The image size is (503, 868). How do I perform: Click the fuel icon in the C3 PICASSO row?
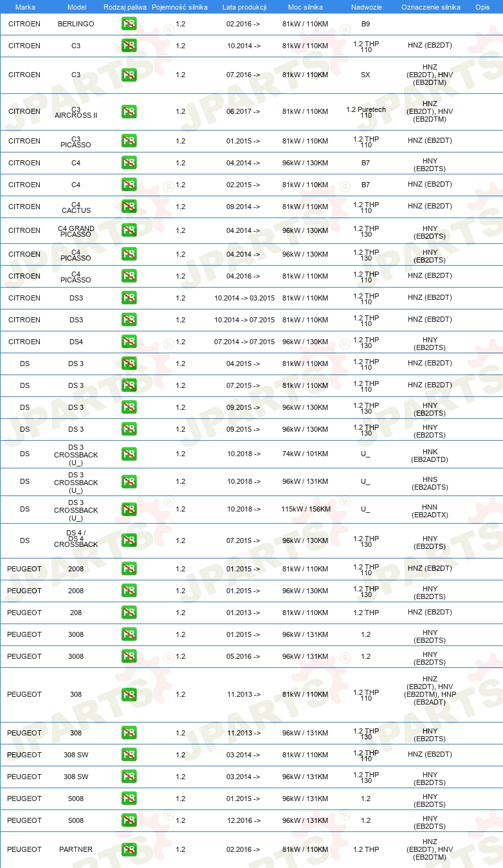pyautogui.click(x=129, y=142)
